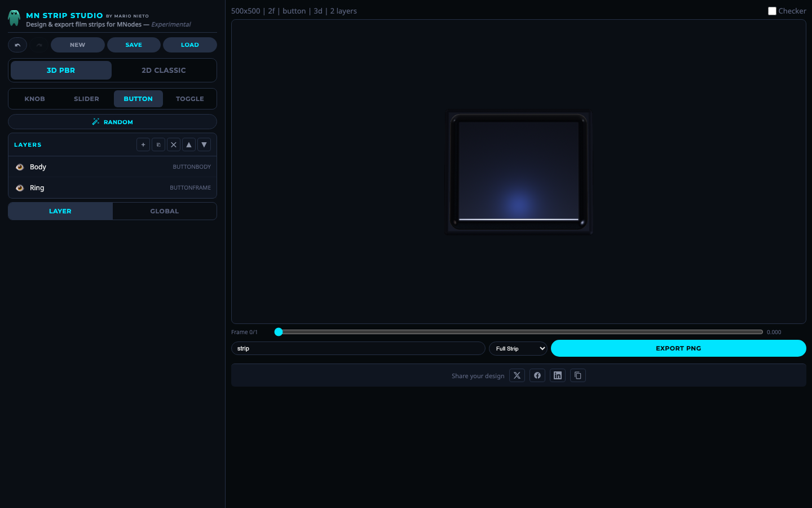
Task: Toggle visibility of the Ring layer
Action: [20, 188]
